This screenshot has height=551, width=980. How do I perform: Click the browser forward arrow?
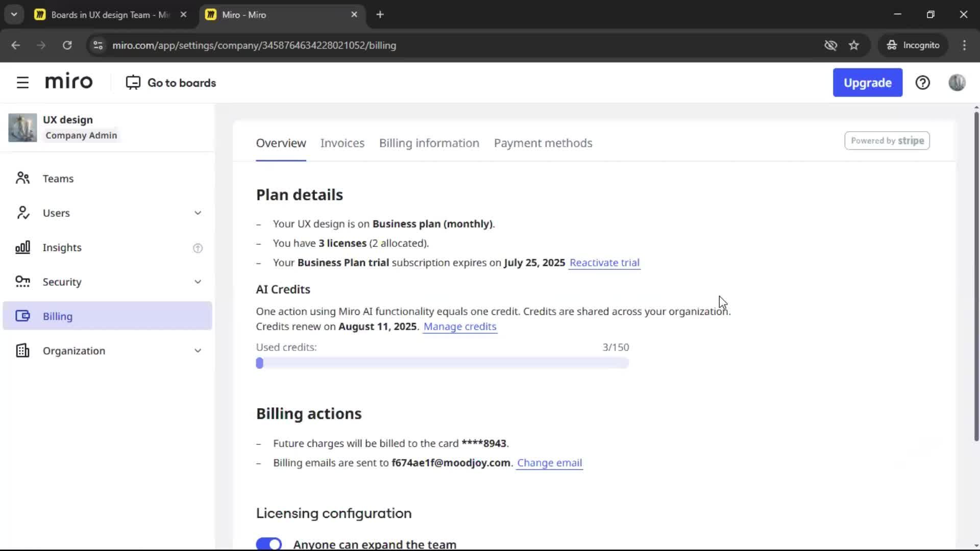[41, 45]
